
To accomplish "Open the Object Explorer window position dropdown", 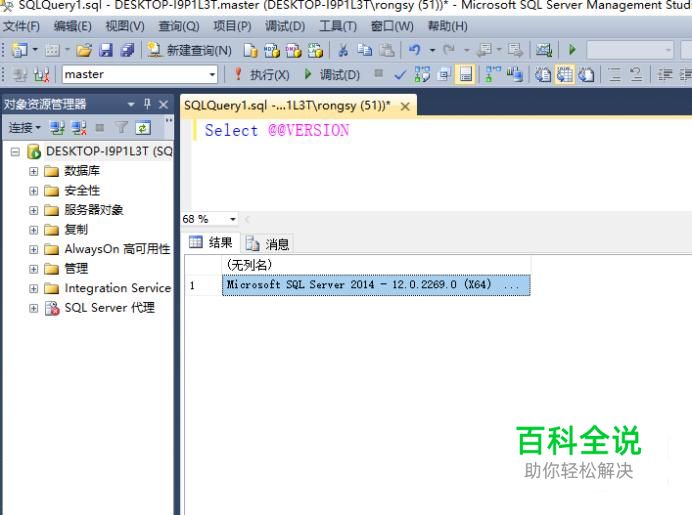I will (x=131, y=105).
